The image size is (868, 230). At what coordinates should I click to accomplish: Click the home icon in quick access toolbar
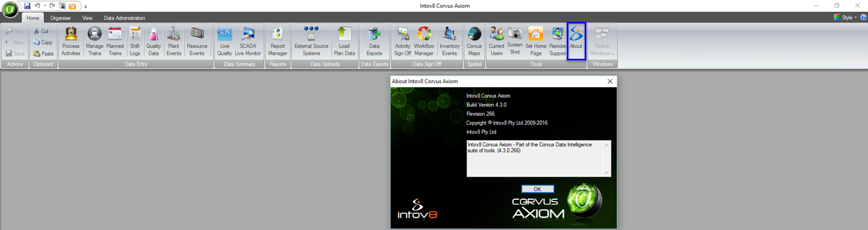click(72, 6)
